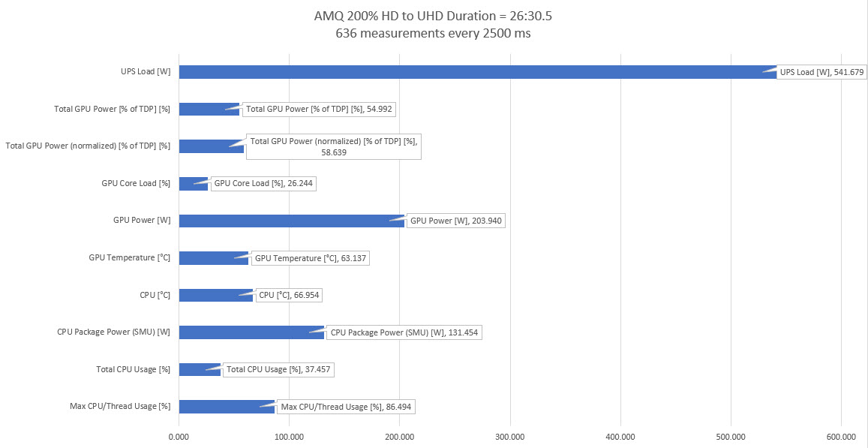
Task: Click the subtitle line reading 636 measurements
Action: click(434, 33)
